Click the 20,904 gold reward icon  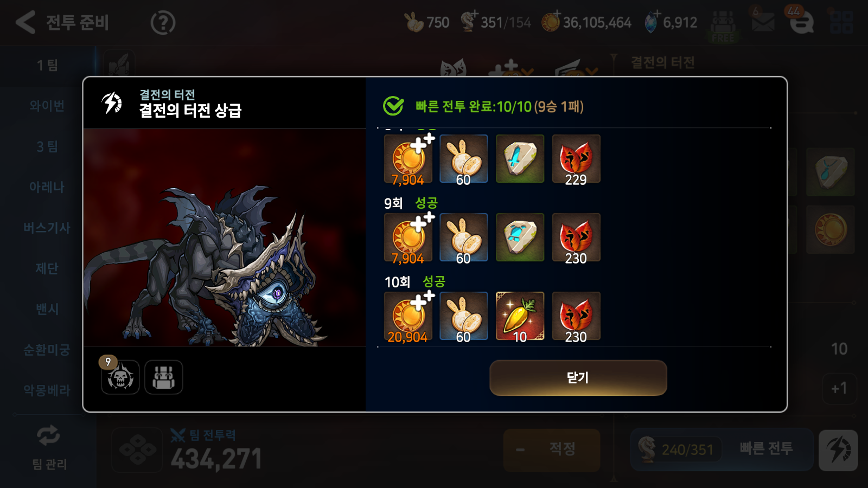point(408,316)
